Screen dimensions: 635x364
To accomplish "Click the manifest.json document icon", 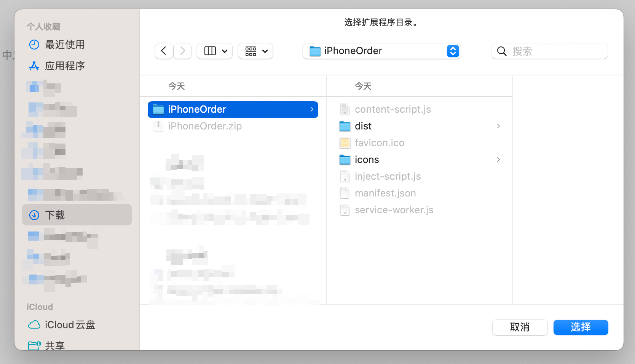I will (345, 193).
